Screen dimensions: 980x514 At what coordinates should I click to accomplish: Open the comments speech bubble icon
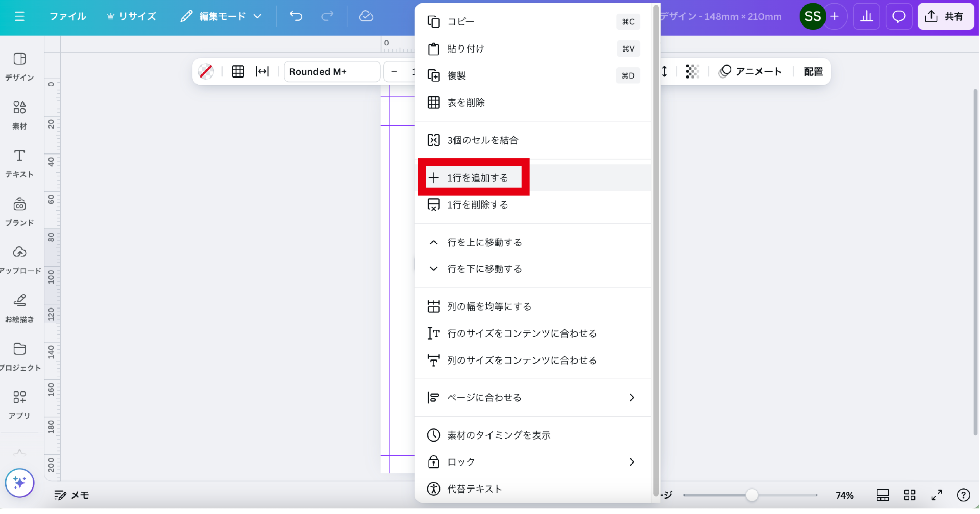coord(899,16)
